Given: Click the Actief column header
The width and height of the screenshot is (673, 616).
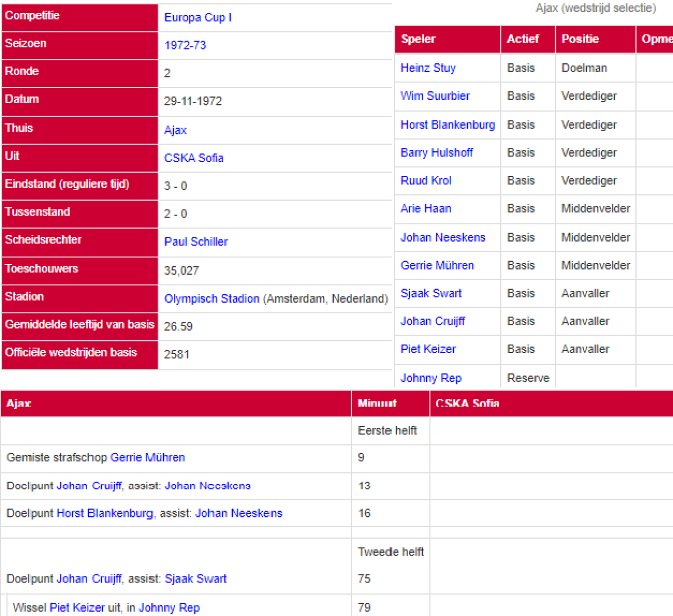Looking at the screenshot, I should point(522,39).
